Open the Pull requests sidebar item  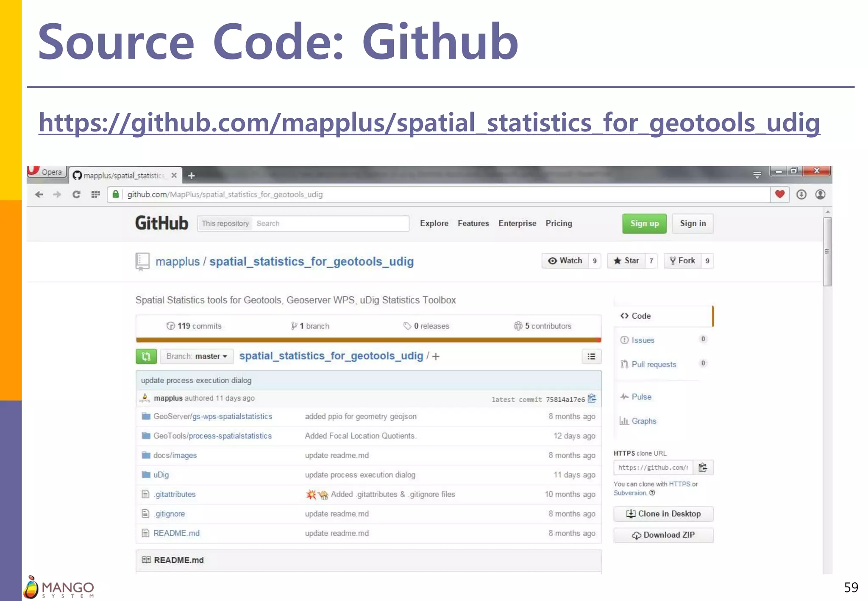pyautogui.click(x=654, y=364)
